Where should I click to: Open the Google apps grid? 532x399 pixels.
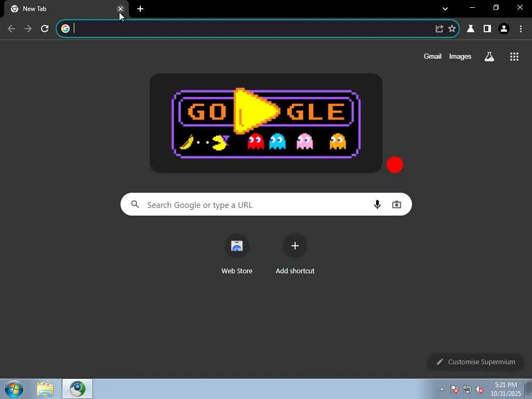tap(514, 57)
